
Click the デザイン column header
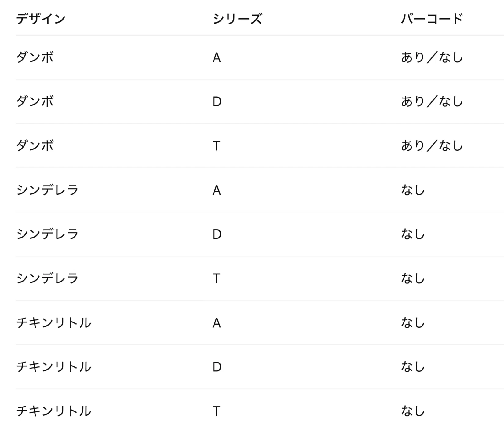(41, 19)
